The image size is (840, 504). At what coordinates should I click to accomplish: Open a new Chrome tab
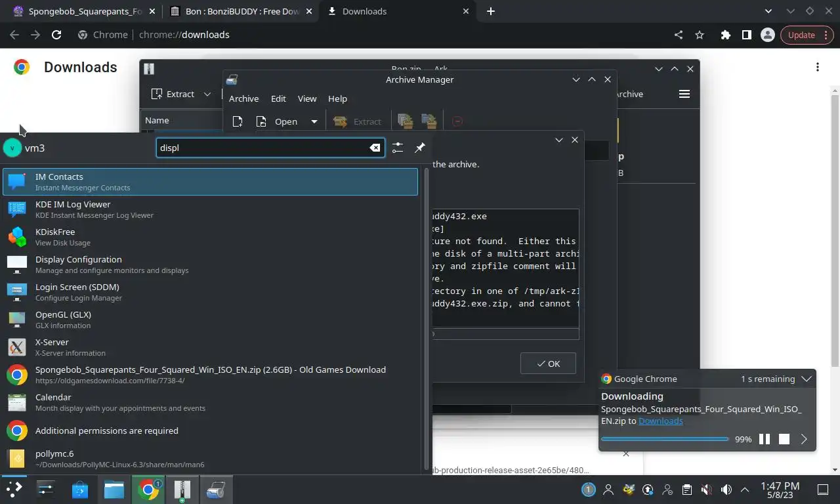click(490, 11)
